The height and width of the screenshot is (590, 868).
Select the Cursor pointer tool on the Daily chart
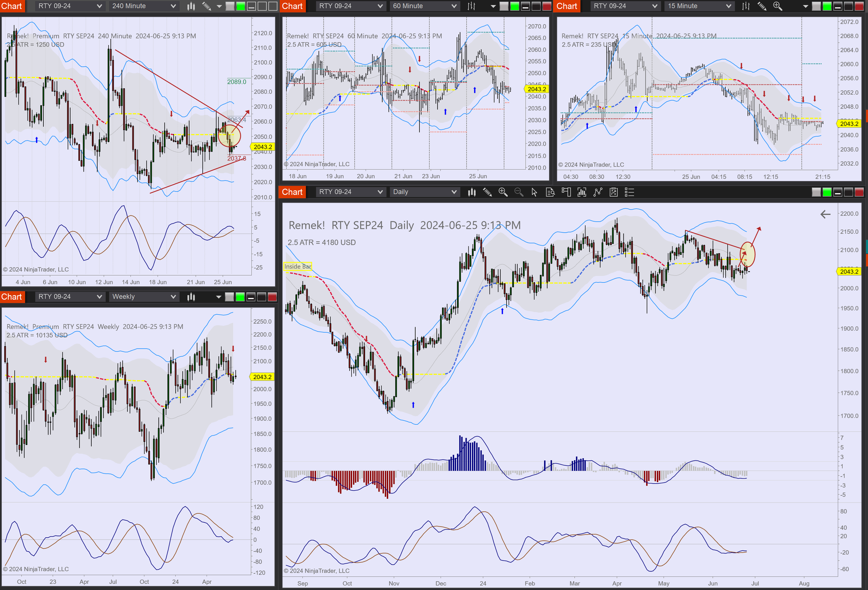(x=534, y=192)
